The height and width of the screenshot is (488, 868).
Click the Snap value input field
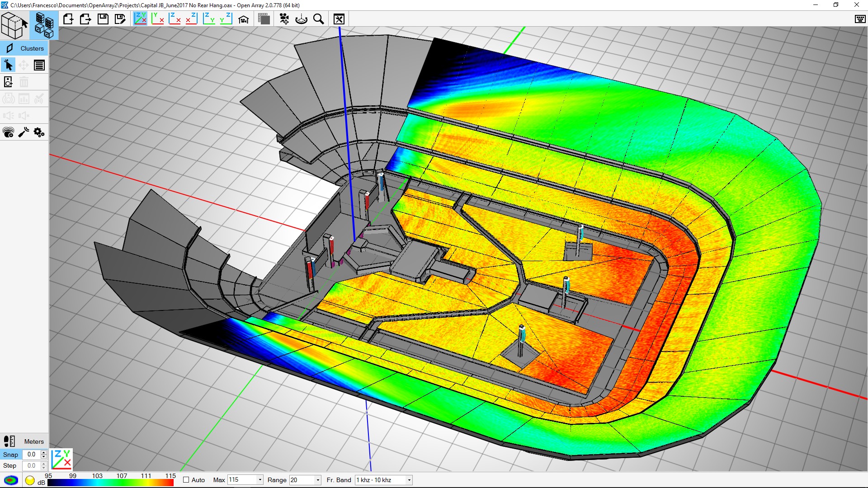[32, 455]
